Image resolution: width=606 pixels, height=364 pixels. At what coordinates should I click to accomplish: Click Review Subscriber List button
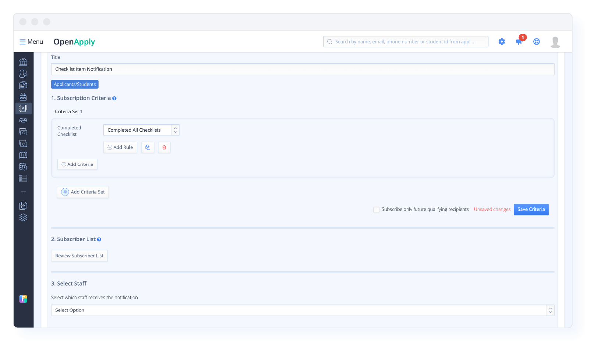click(x=79, y=256)
